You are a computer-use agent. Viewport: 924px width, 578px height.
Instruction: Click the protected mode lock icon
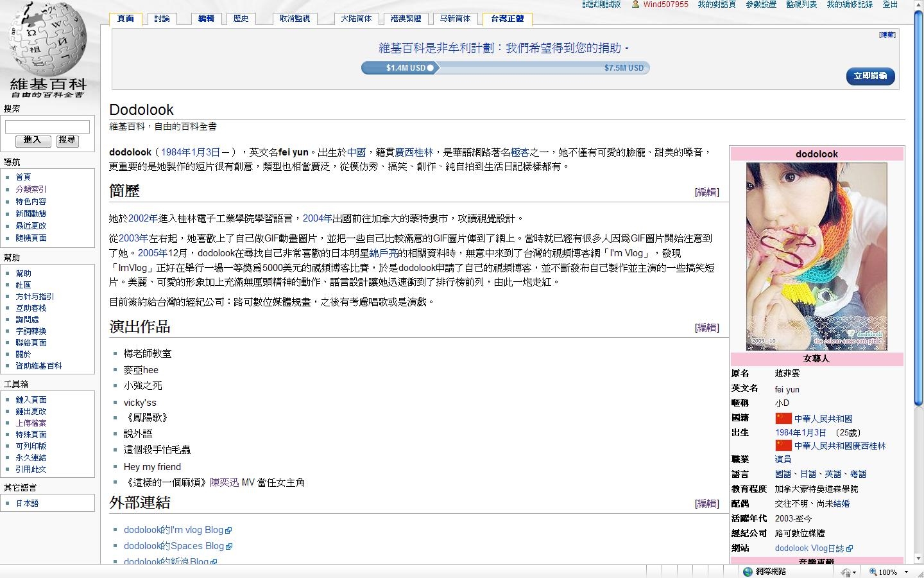coord(846,572)
